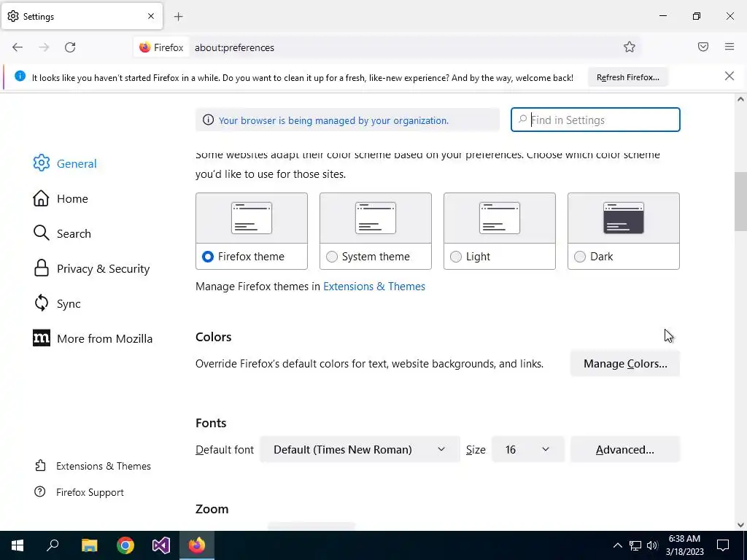The image size is (747, 560).
Task: Switch to the General settings category
Action: coord(76,163)
